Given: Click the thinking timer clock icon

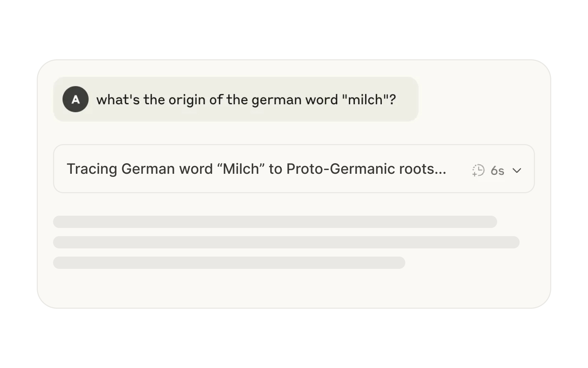Looking at the screenshot, I should [x=478, y=170].
